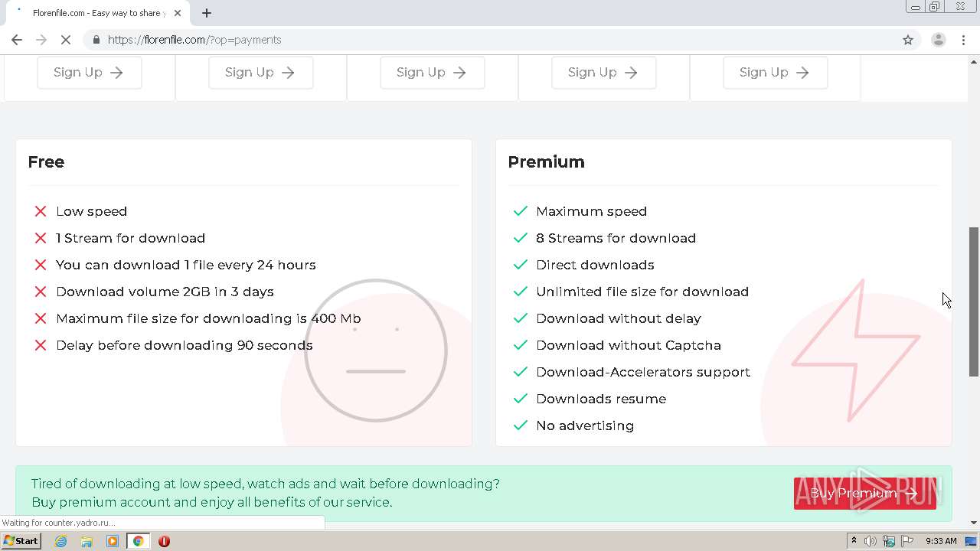Viewport: 980px width, 551px height.
Task: Select the Florenfile.com browser tab
Action: pos(100,13)
